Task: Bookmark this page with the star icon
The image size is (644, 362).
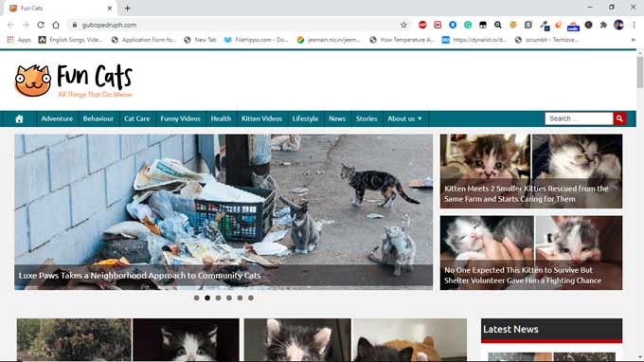Action: tap(403, 25)
